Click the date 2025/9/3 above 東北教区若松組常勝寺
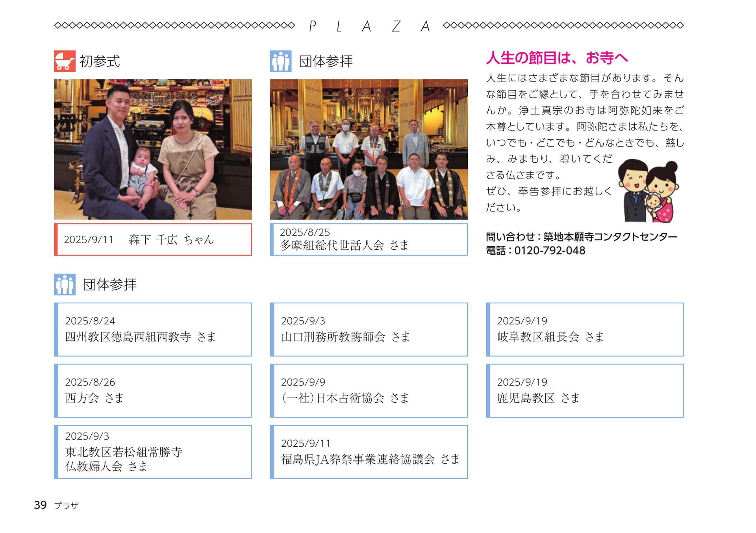Image resolution: width=756 pixels, height=533 pixels. pyautogui.click(x=87, y=436)
